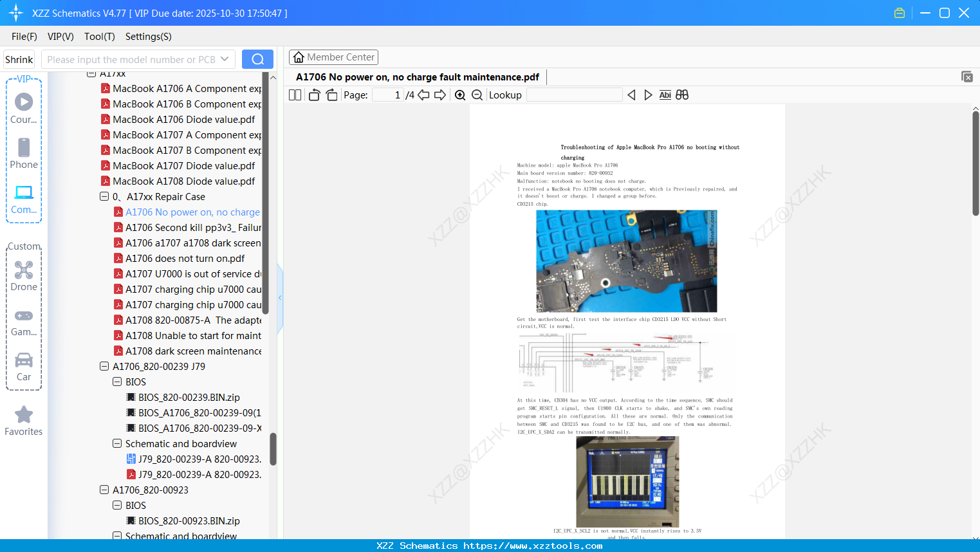Open the File(F) menu
This screenshot has height=552, width=980.
pyautogui.click(x=24, y=37)
